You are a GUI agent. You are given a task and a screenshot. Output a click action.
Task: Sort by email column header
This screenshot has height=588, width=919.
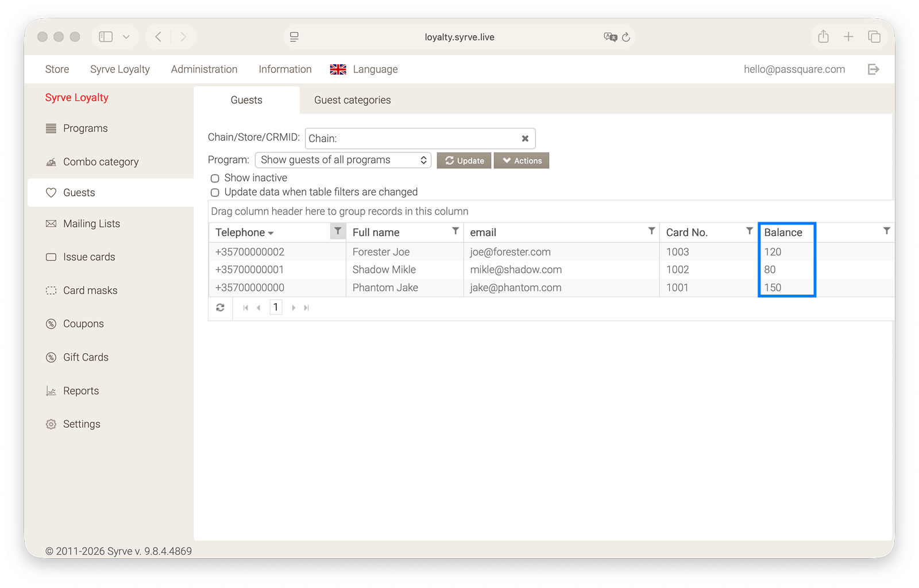coord(483,233)
